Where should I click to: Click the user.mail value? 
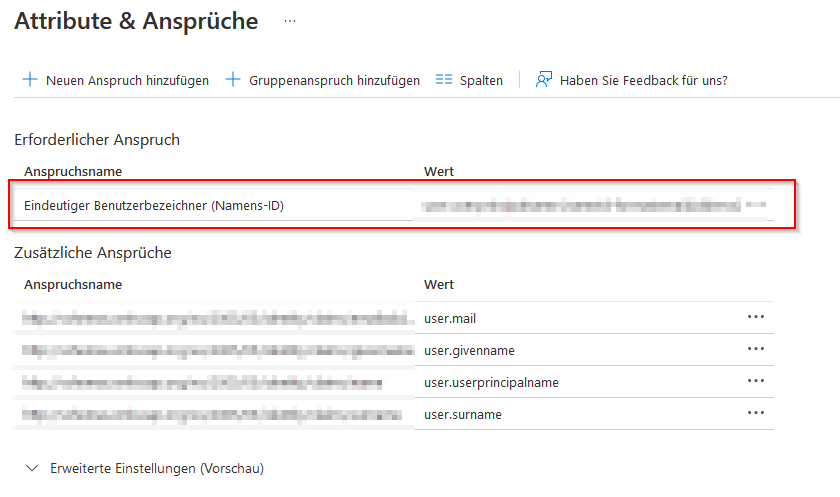(x=453, y=319)
